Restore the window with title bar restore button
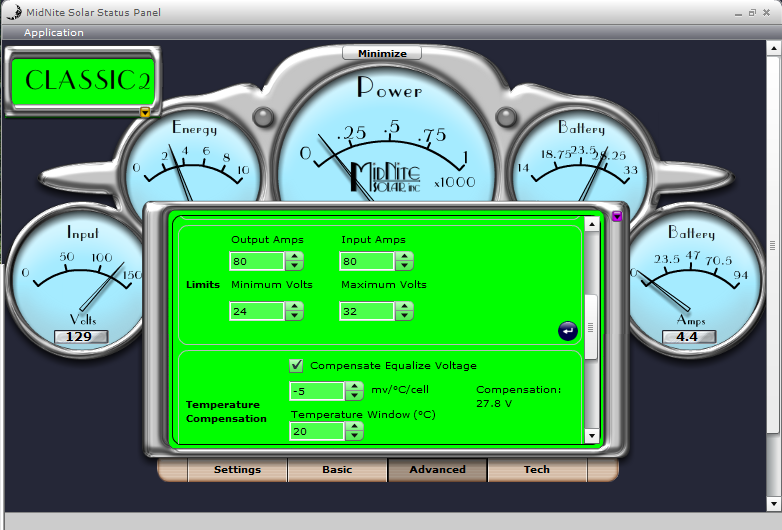 coord(752,12)
